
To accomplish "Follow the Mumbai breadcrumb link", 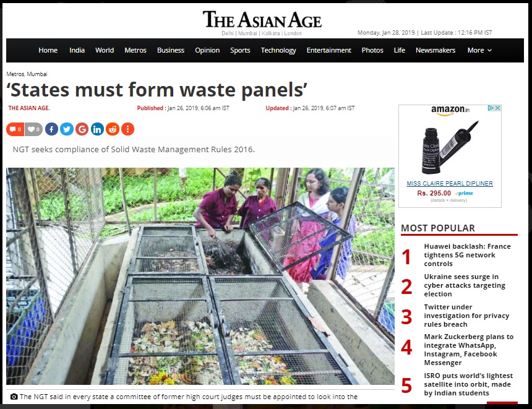I will (37, 74).
